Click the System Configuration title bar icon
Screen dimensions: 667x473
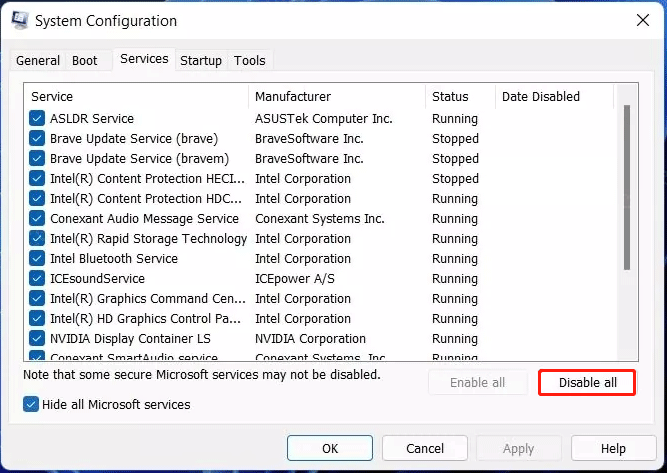coord(20,20)
